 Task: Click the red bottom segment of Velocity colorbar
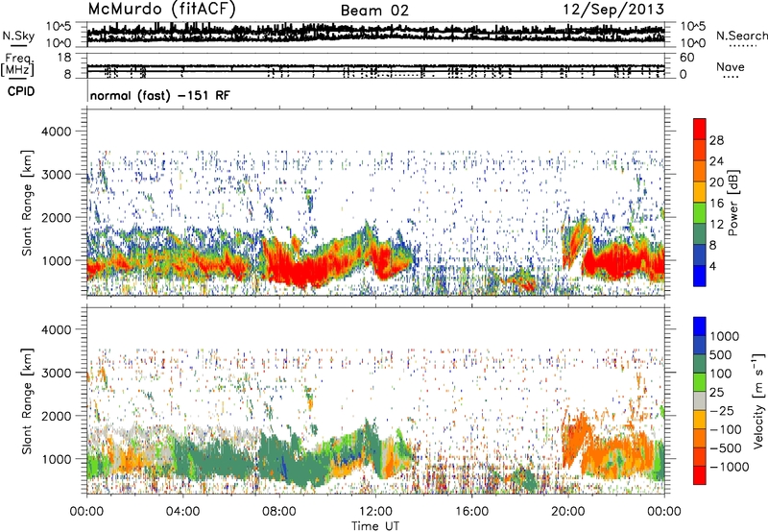[700, 475]
